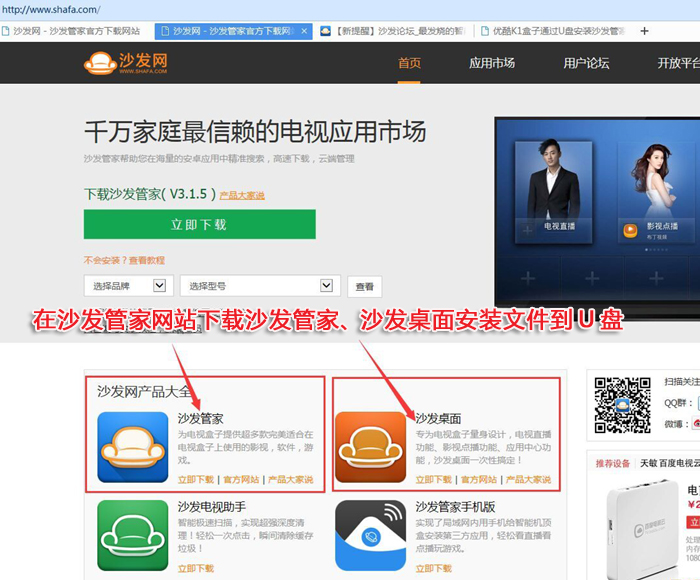Click 下载沙发管家( V3.1.5 ) heading text
This screenshot has width=700, height=580.
pyautogui.click(x=150, y=194)
